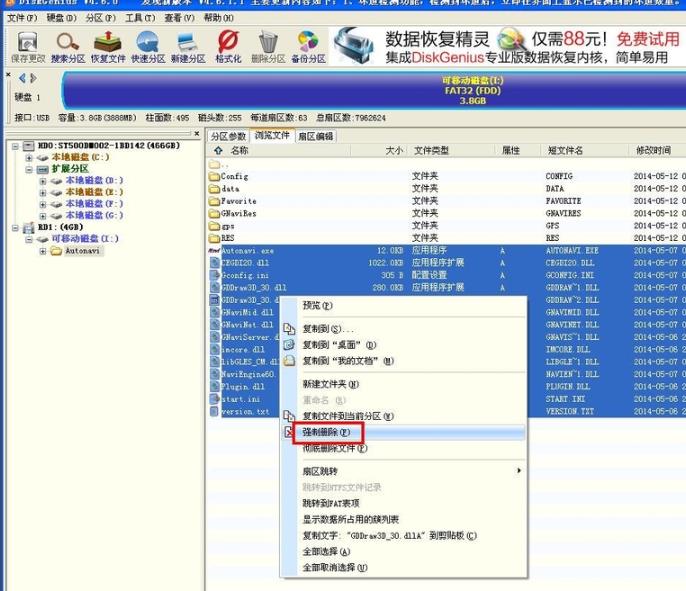Open the 分区(P) menu
Image resolution: width=686 pixels, height=591 pixels.
[101, 18]
